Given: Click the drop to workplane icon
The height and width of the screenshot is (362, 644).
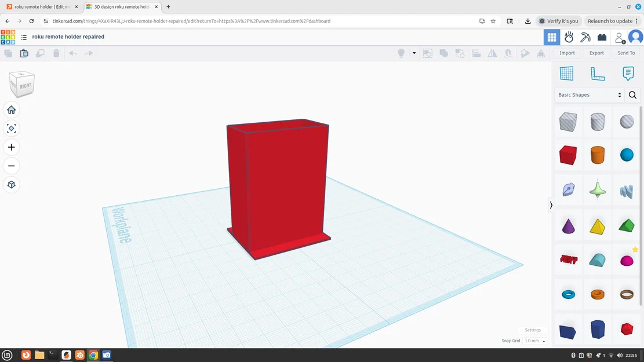Looking at the screenshot, I should (x=541, y=53).
